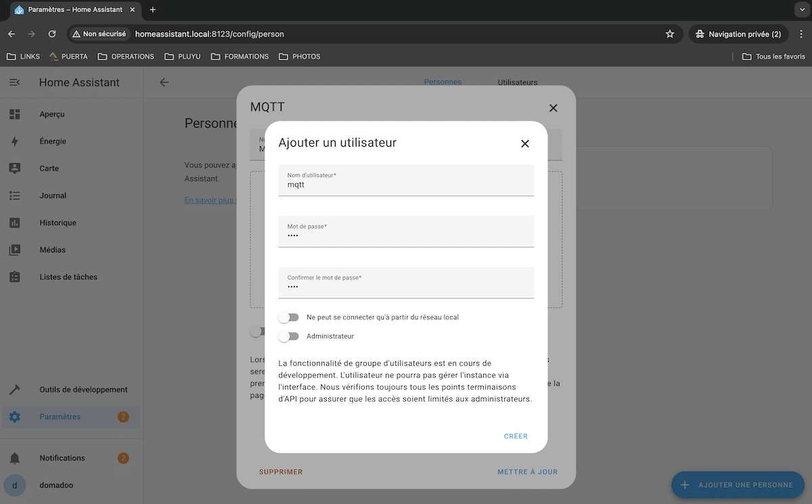The height and width of the screenshot is (504, 812).
Task: Click the Navigation privée incognito icon
Action: point(700,34)
